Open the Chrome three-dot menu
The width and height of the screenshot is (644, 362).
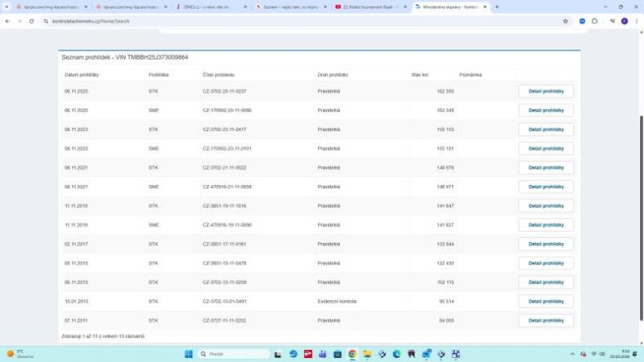(637, 21)
